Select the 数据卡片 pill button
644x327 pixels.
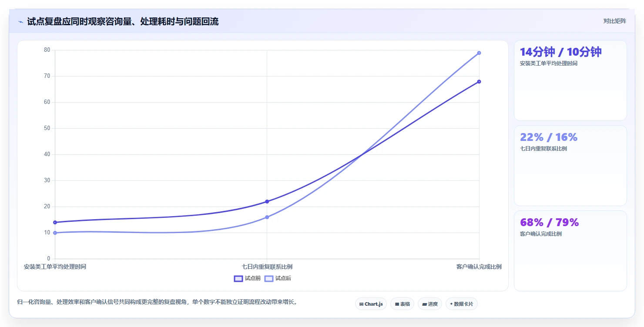point(461,304)
